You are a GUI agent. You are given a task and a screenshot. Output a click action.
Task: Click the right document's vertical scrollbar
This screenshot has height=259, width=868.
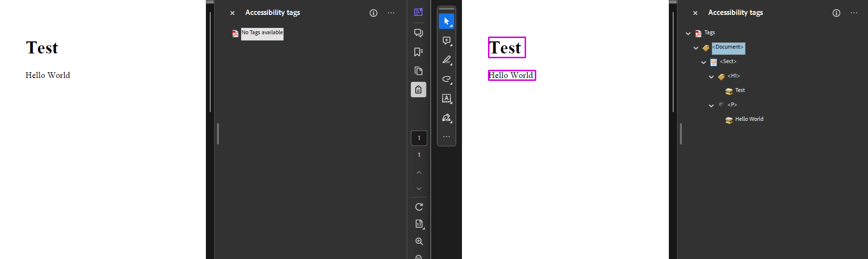click(673, 62)
